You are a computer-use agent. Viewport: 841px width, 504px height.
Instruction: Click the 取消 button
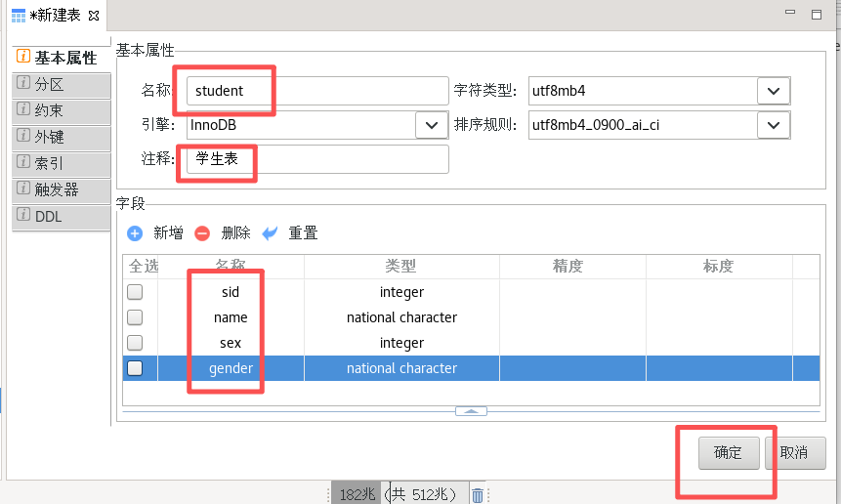(796, 453)
